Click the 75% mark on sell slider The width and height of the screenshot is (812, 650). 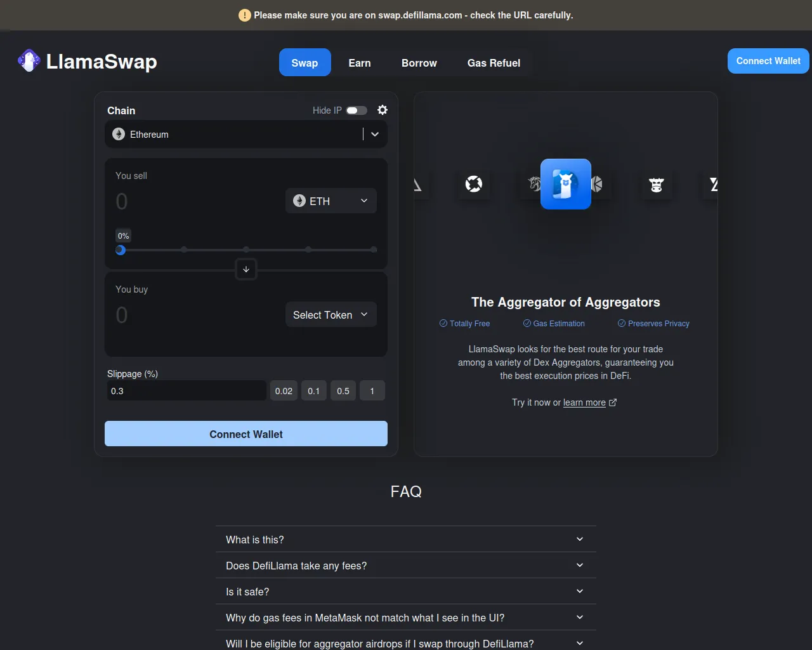pyautogui.click(x=308, y=249)
